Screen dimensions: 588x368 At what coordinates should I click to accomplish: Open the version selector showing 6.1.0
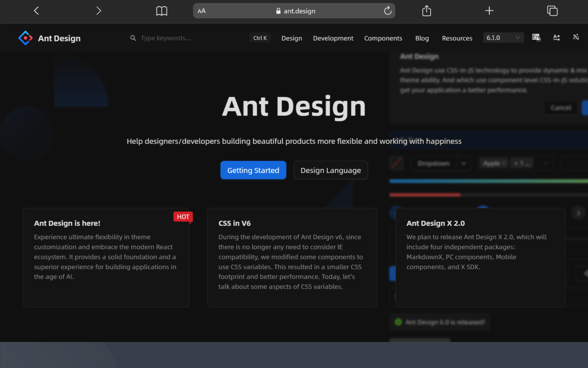pos(503,38)
